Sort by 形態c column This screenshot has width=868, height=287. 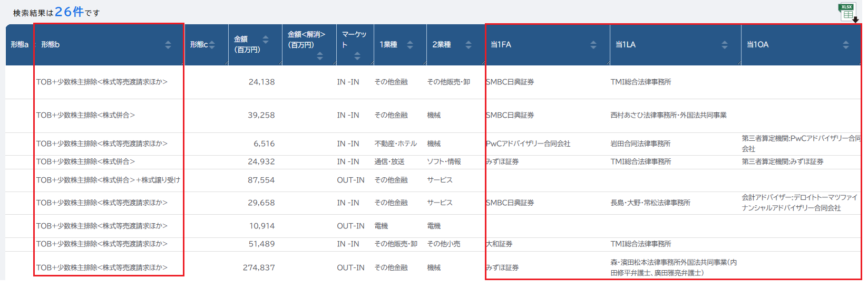point(212,45)
